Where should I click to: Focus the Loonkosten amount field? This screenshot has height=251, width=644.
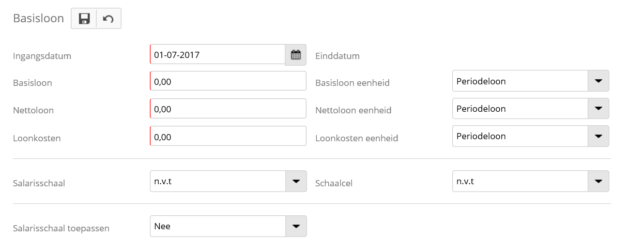point(228,137)
